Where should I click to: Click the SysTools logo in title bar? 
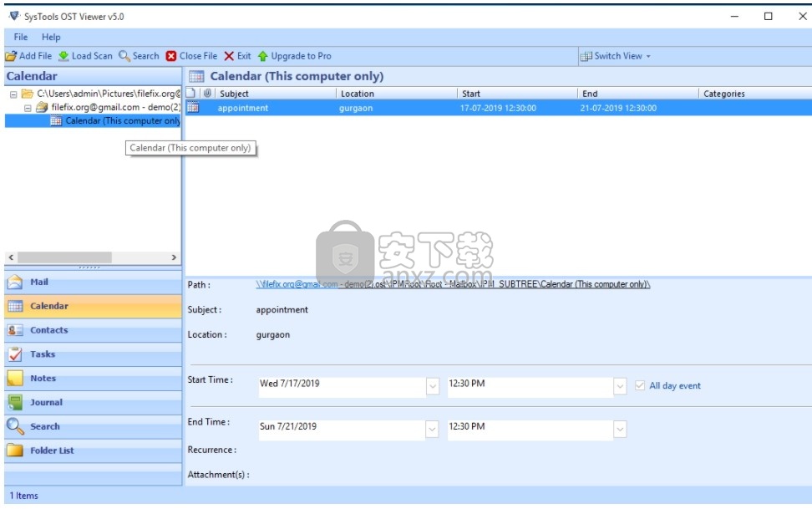click(14, 16)
